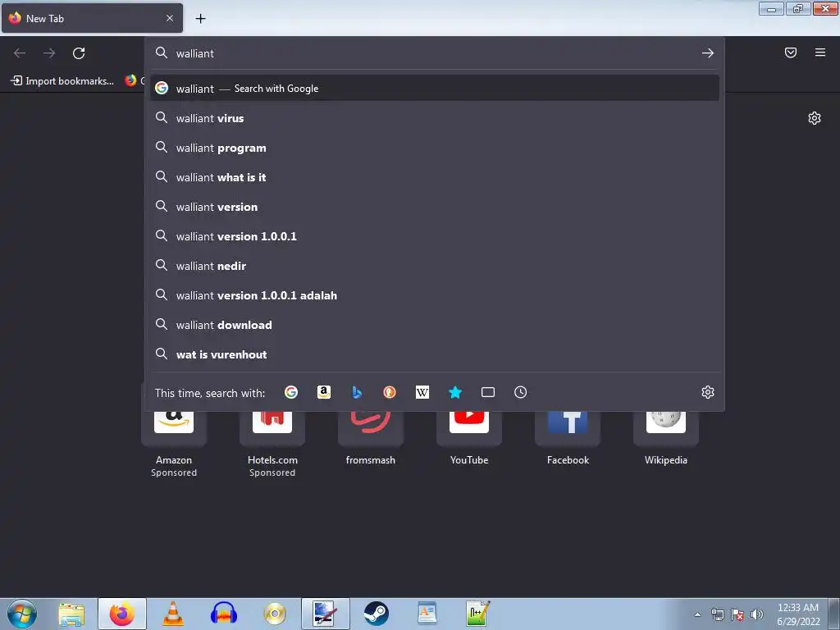Choose 'walliant version 1.0.0.1 adalah' suggestion
The width and height of the screenshot is (840, 630).
435,294
